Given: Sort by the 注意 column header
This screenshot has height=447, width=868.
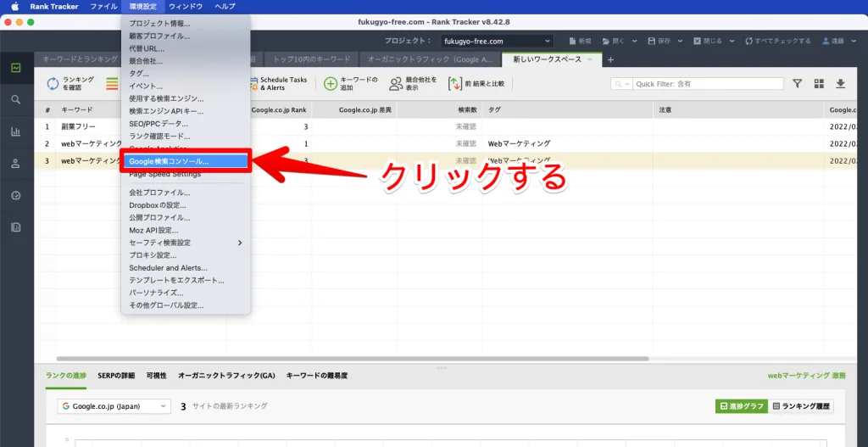Looking at the screenshot, I should coord(738,109).
